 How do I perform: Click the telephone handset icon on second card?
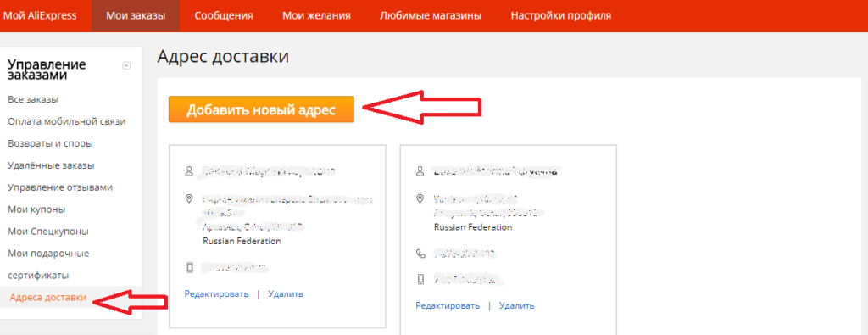click(x=420, y=254)
